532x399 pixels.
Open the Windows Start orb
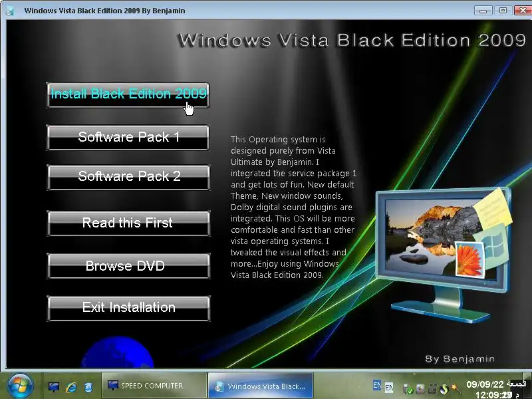[21, 386]
